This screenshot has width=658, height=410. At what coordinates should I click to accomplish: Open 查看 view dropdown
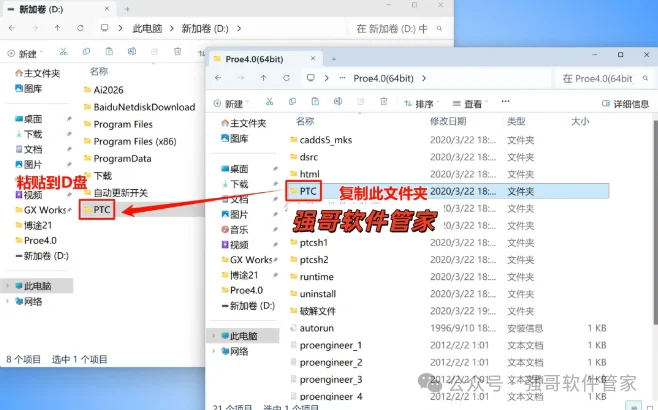(470, 104)
